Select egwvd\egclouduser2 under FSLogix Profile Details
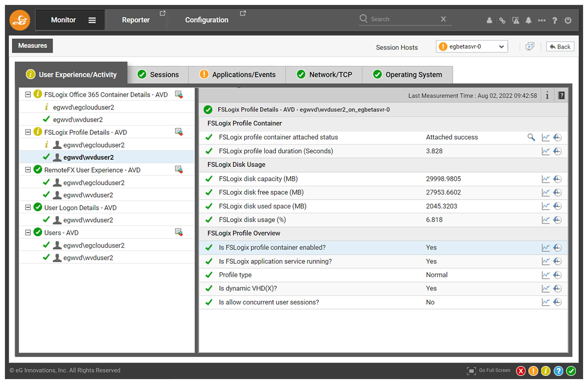 [94, 145]
